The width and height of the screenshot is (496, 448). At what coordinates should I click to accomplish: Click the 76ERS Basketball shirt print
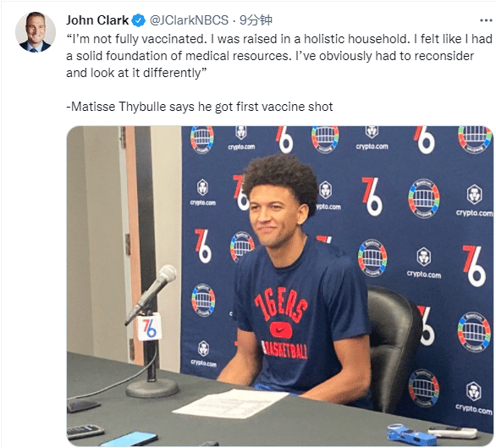[x=281, y=323]
